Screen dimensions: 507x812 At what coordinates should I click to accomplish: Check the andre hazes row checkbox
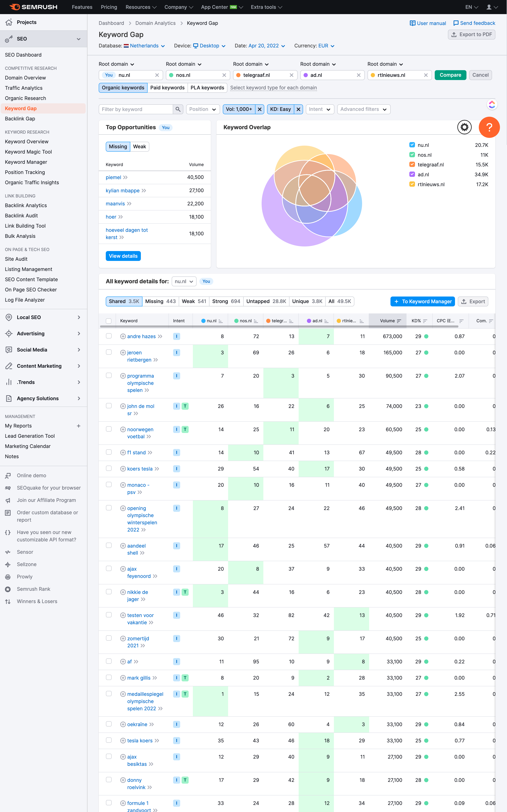(x=109, y=336)
